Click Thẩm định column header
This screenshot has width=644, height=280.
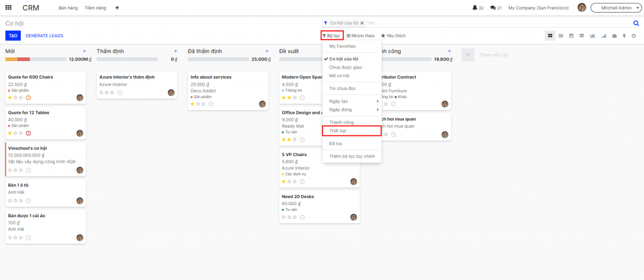click(x=111, y=51)
